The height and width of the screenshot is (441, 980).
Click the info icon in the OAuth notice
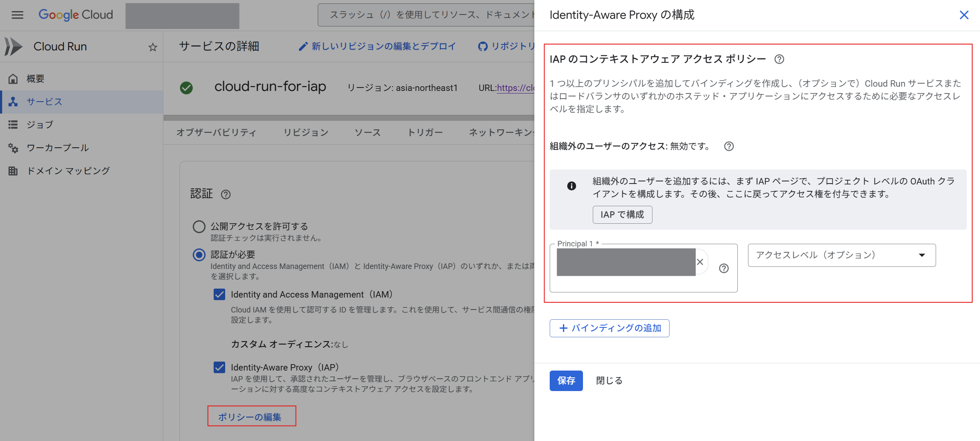pos(572,186)
